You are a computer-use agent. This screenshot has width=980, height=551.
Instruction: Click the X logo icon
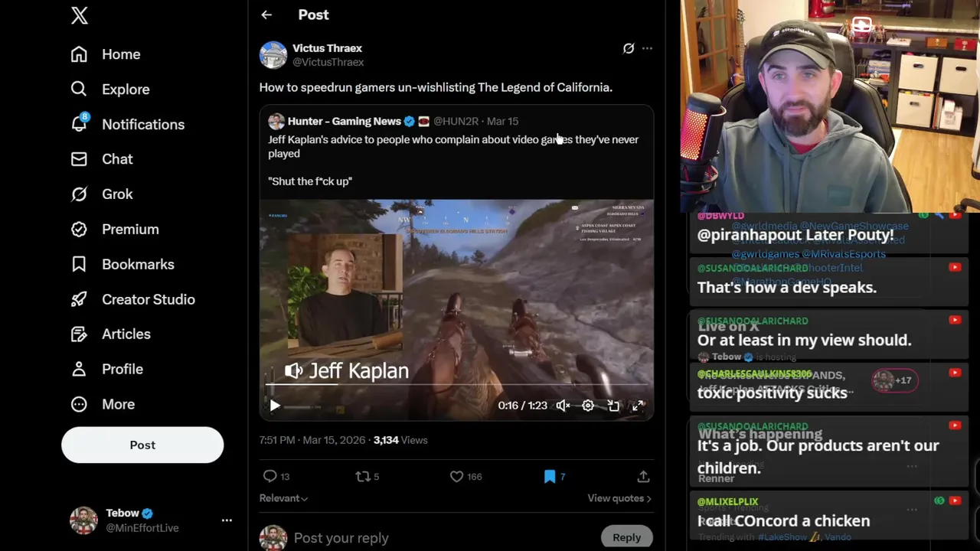click(x=80, y=15)
